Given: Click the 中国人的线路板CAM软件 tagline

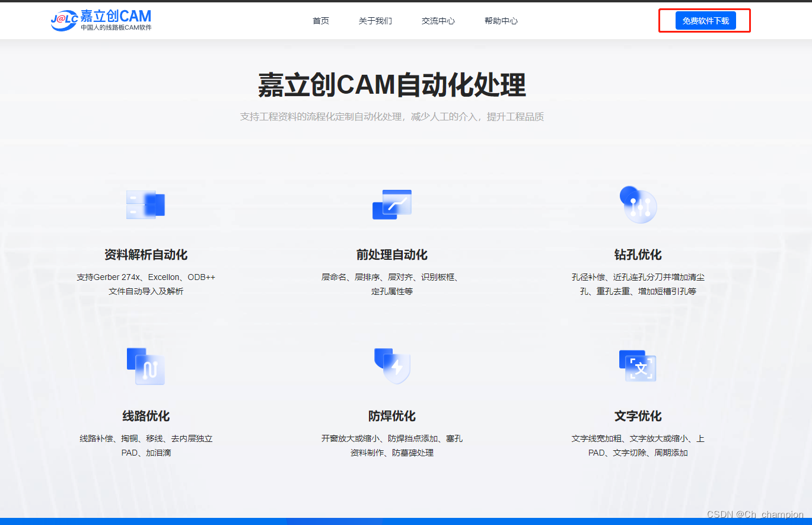Looking at the screenshot, I should [x=114, y=28].
